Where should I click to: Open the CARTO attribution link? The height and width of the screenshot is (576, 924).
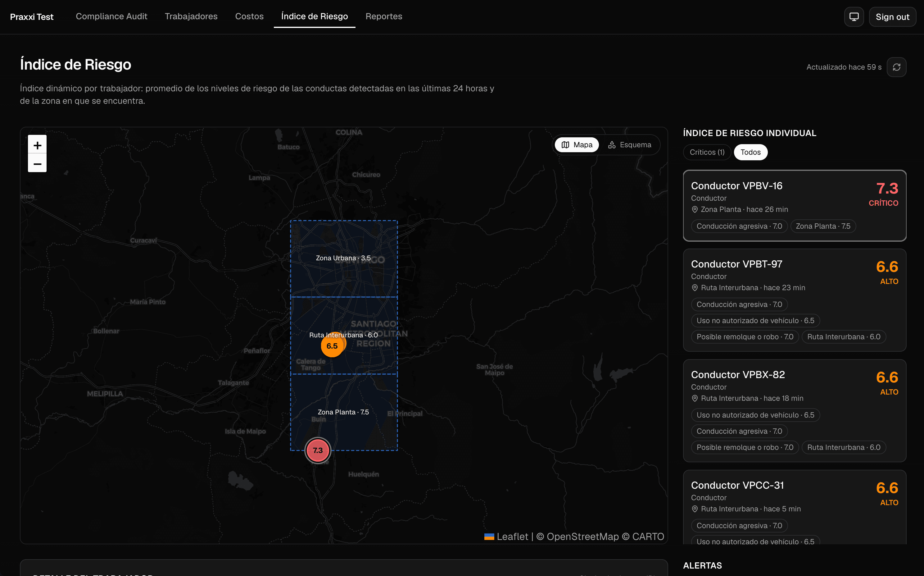pyautogui.click(x=648, y=536)
